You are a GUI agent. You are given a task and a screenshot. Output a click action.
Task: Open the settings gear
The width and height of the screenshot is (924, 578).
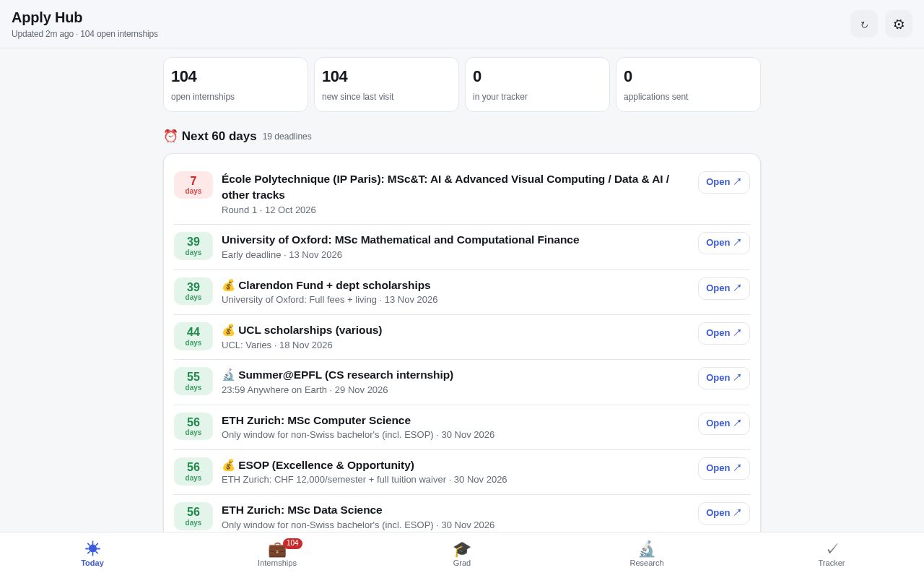899,24
